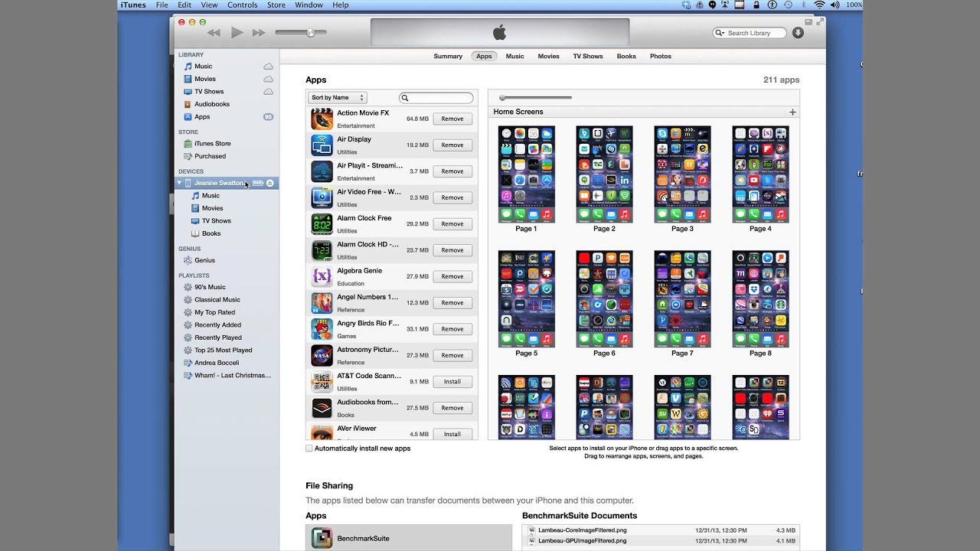
Task: Install the AVer iViewer app
Action: click(452, 434)
